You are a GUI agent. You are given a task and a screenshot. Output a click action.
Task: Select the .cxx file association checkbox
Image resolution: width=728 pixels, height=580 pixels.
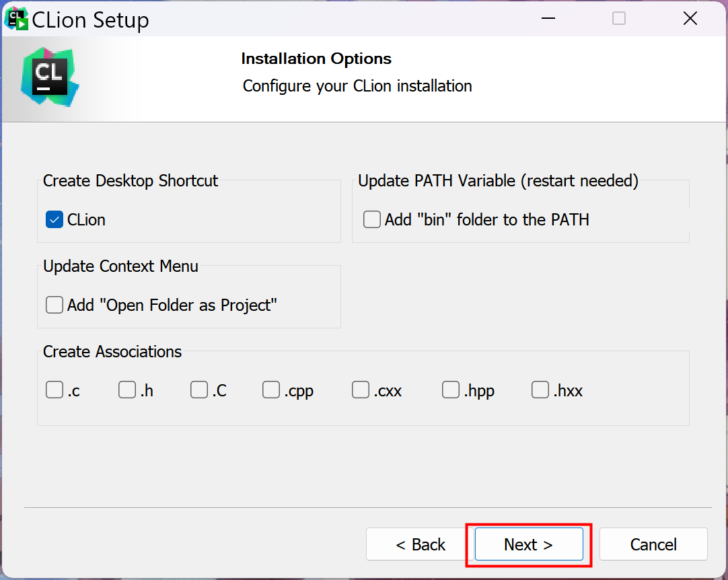click(x=361, y=390)
